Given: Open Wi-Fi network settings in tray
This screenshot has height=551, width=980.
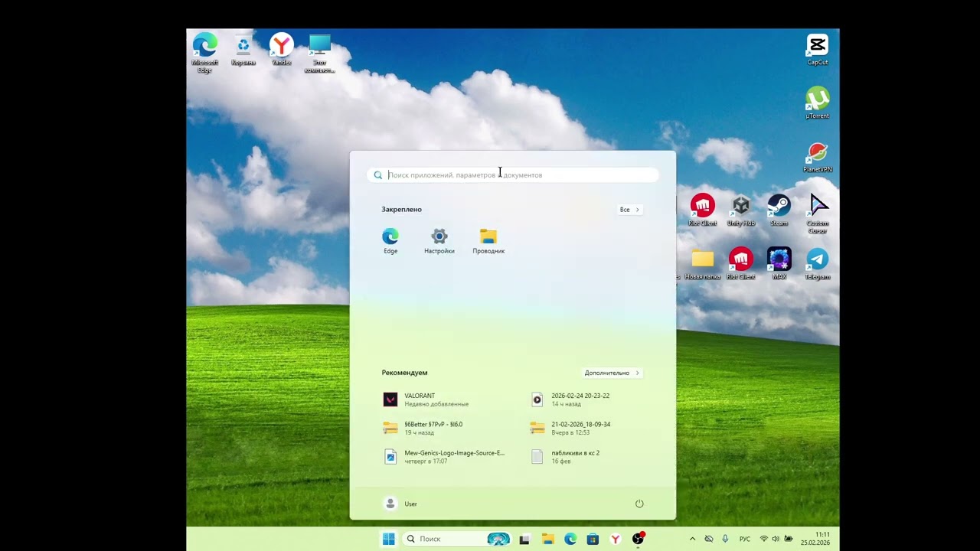Looking at the screenshot, I should [763, 539].
